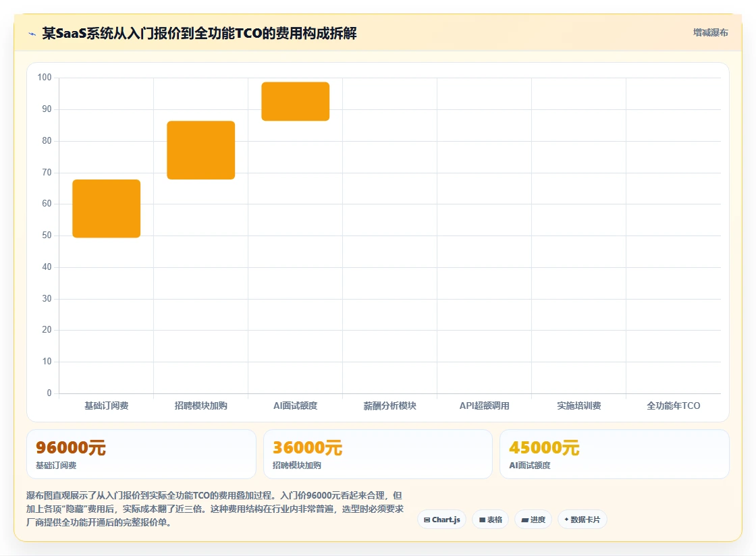
Task: Click the AI面试额度 caption under 45000元
Action: pos(530,466)
